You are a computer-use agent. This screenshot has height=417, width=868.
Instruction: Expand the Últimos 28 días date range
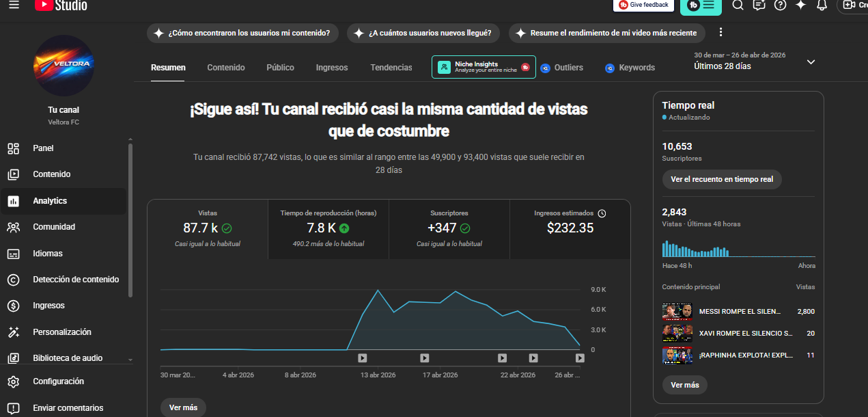click(811, 62)
